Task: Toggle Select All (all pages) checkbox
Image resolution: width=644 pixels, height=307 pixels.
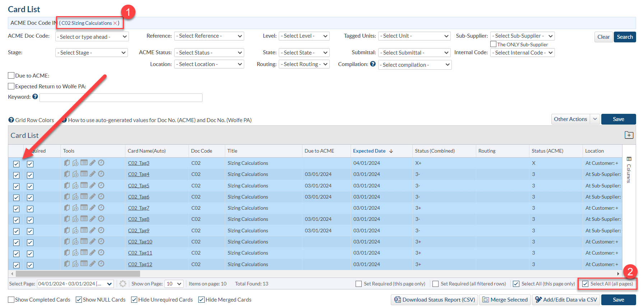Action: click(585, 284)
